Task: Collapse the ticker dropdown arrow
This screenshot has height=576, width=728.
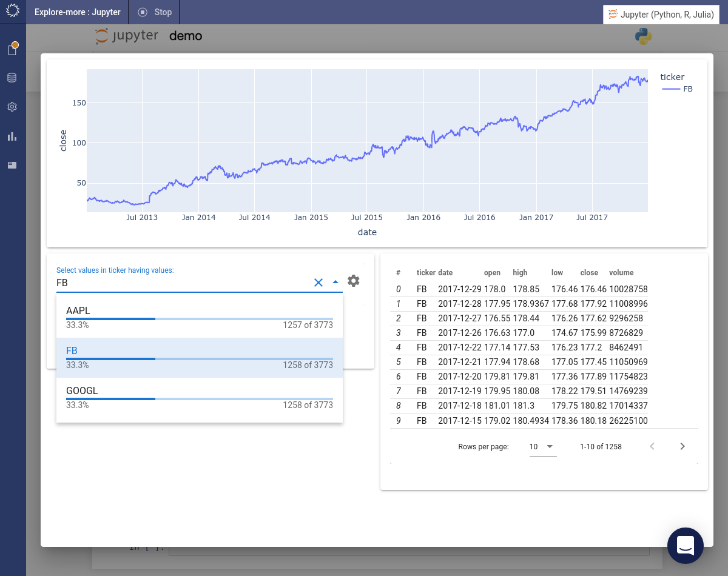Action: (335, 282)
